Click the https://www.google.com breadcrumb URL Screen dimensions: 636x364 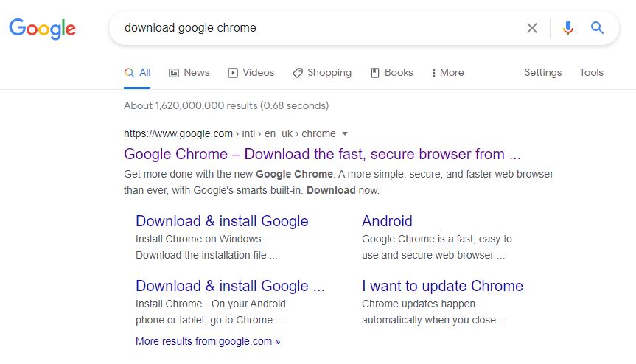pos(178,134)
